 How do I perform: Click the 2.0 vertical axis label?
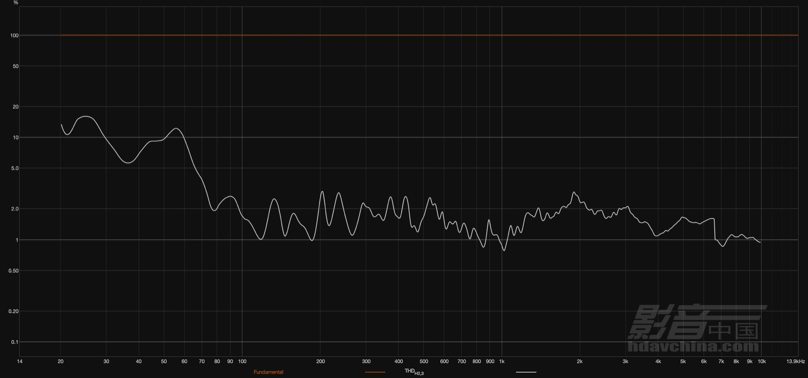pos(14,209)
